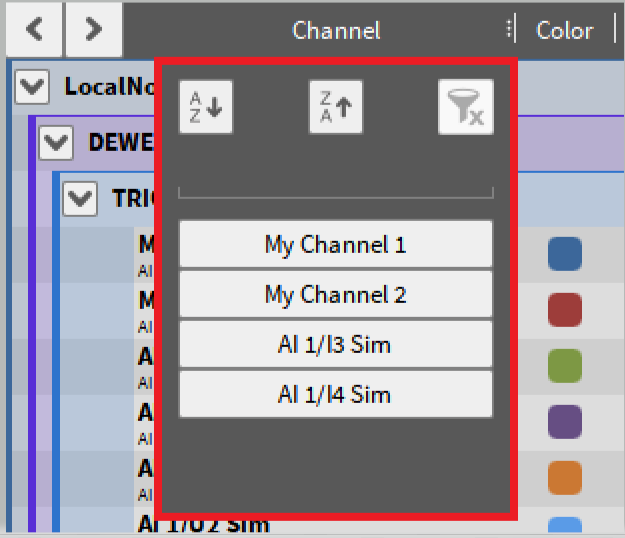Sort channels descending Z to A

[335, 108]
